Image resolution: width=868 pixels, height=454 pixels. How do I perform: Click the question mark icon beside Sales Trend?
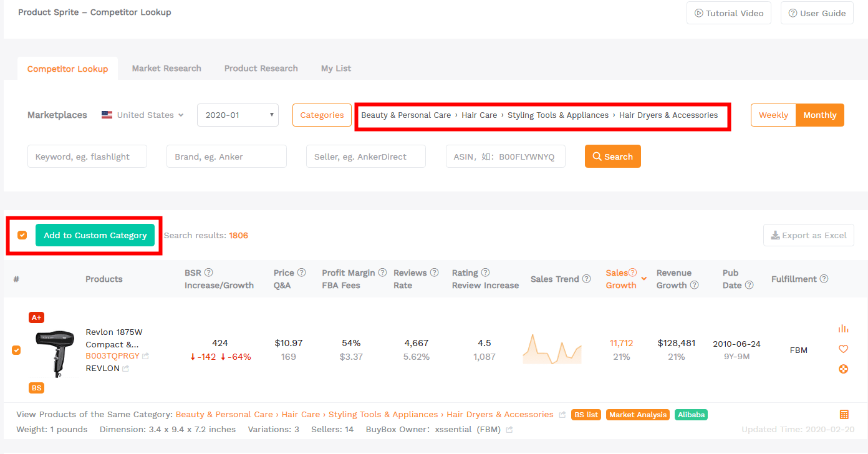[x=586, y=279]
